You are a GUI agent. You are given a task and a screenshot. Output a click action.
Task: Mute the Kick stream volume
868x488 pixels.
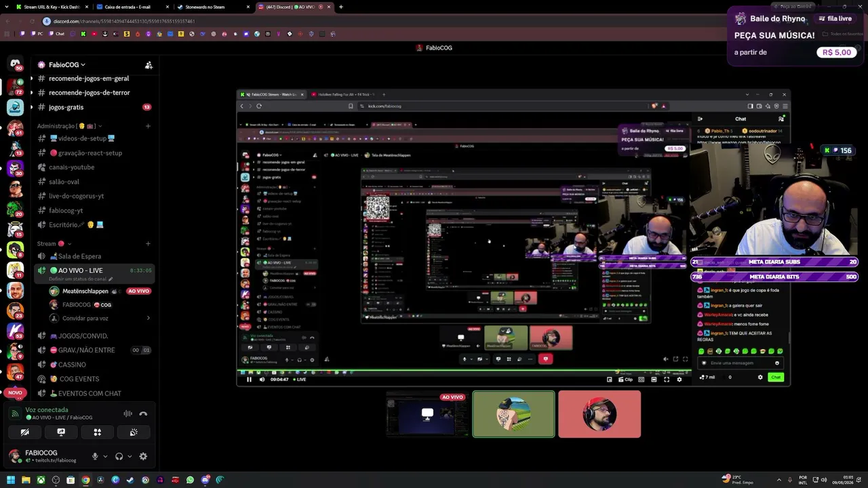262,380
